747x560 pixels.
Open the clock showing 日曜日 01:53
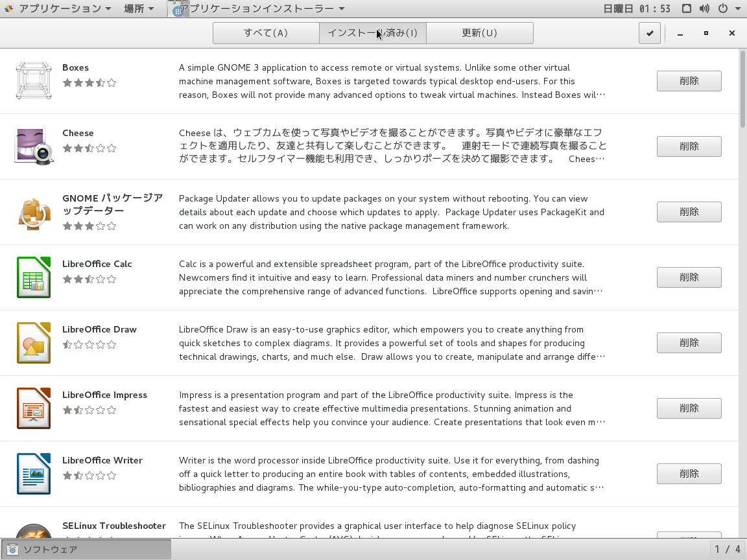[637, 8]
